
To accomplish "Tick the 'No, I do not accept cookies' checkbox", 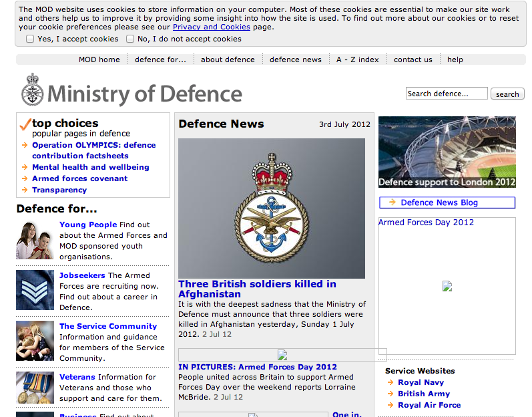I will click(130, 39).
